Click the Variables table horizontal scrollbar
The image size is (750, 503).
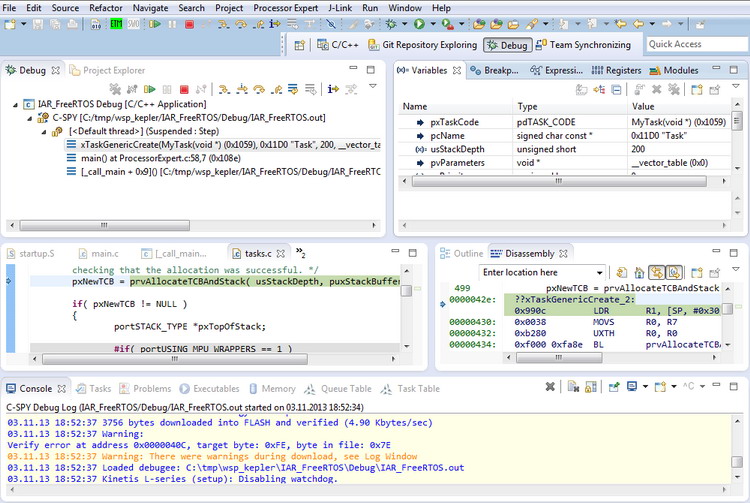(x=559, y=181)
